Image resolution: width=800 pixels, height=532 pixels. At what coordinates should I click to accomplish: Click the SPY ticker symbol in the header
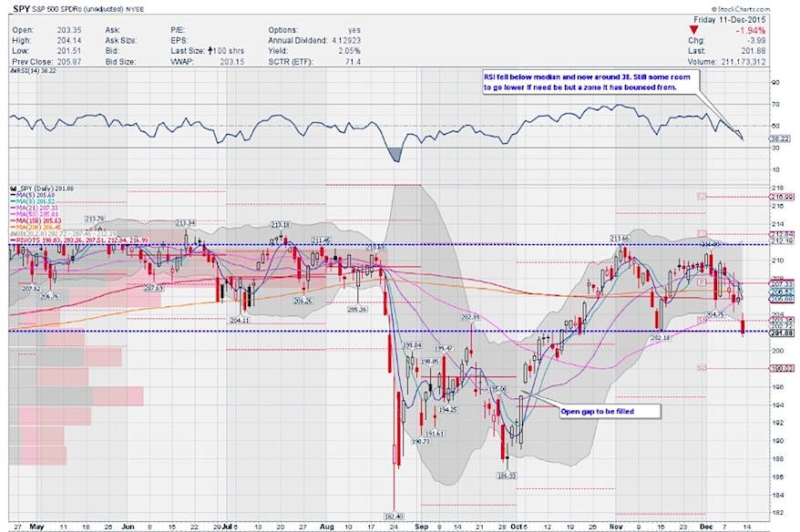pyautogui.click(x=23, y=9)
